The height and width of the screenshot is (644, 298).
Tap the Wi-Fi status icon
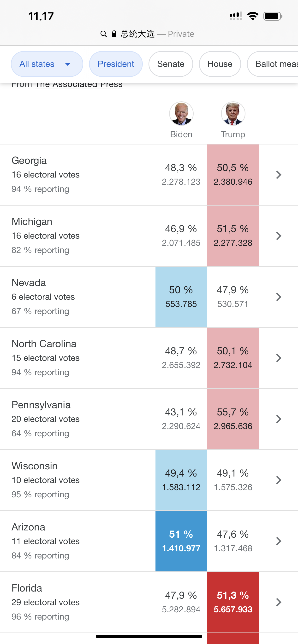pyautogui.click(x=253, y=16)
